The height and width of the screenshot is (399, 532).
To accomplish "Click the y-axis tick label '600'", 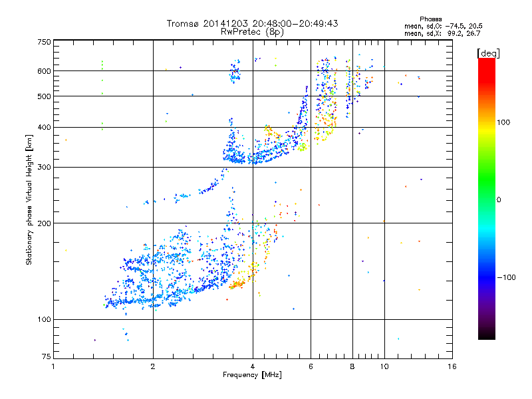I will click(44, 71).
